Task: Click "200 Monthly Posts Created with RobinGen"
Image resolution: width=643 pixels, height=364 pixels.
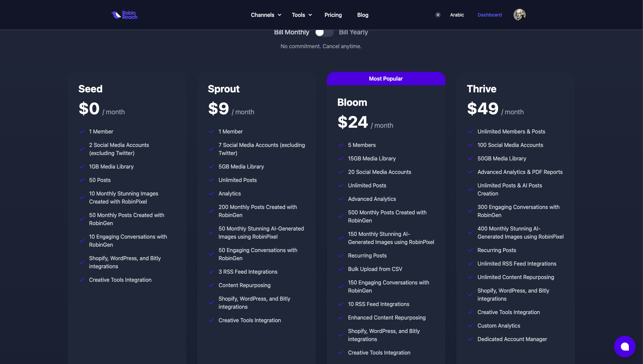Action: tap(258, 211)
